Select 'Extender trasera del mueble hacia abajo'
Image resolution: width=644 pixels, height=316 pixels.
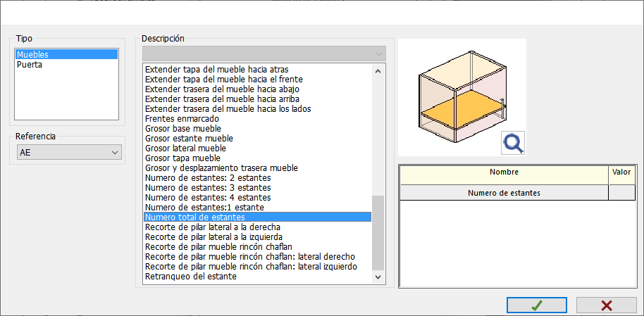coord(257,89)
